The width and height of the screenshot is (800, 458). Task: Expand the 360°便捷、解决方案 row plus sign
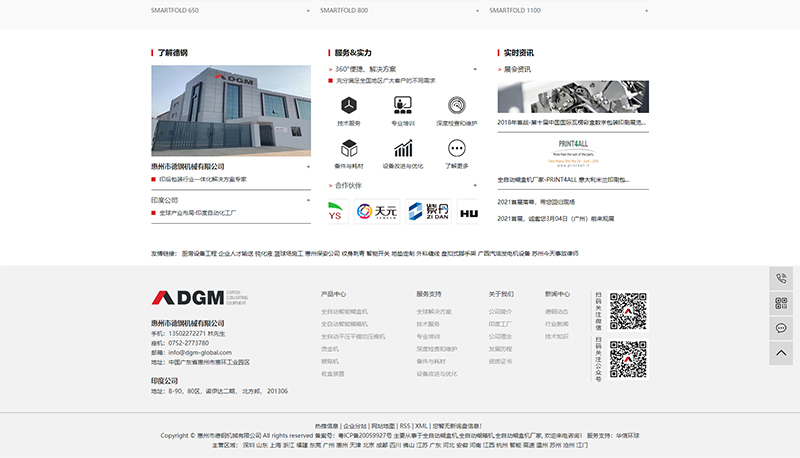point(475,69)
